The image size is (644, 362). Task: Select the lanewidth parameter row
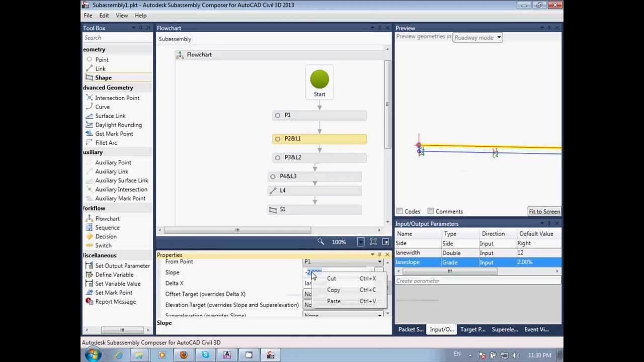pos(478,253)
